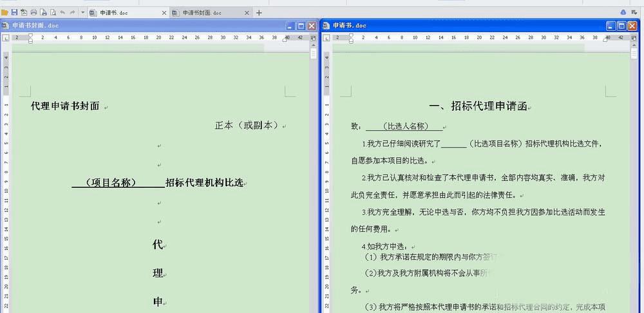Screen dimensions: 644x313
Task: Click the tab-stop selector in the 申请书.doc ruler
Action: [326, 38]
